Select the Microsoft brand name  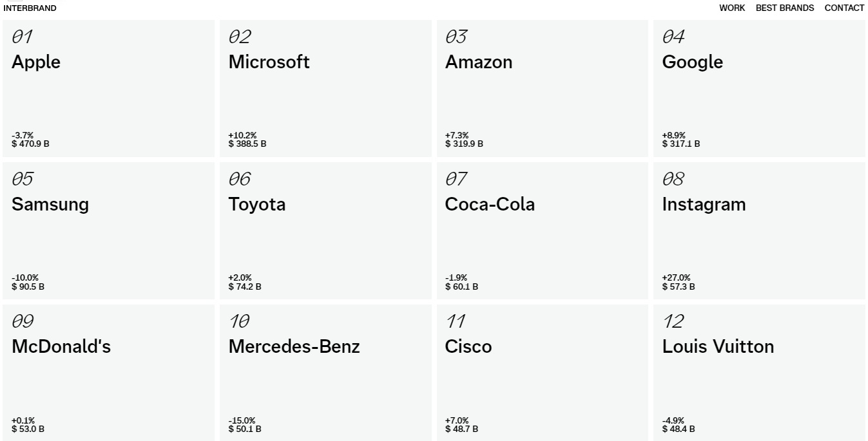pyautogui.click(x=269, y=62)
